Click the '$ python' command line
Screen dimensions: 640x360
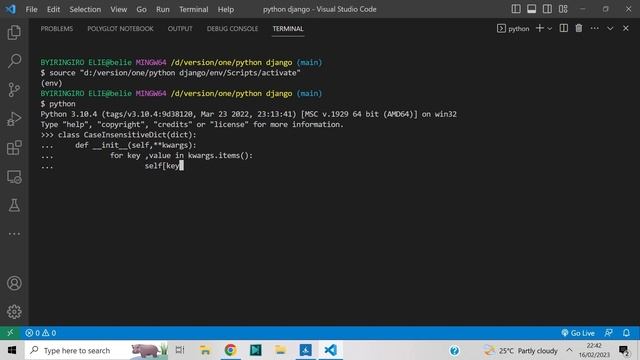point(58,104)
